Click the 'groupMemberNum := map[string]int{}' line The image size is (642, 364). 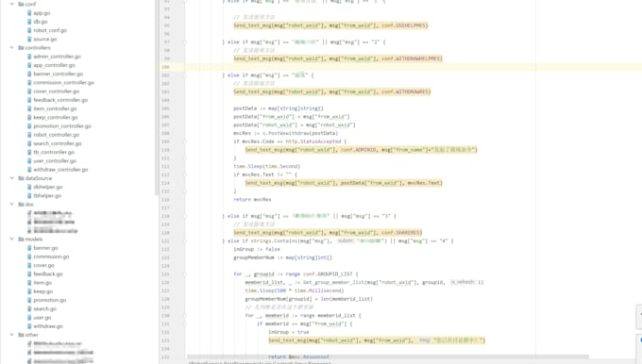[x=283, y=257]
